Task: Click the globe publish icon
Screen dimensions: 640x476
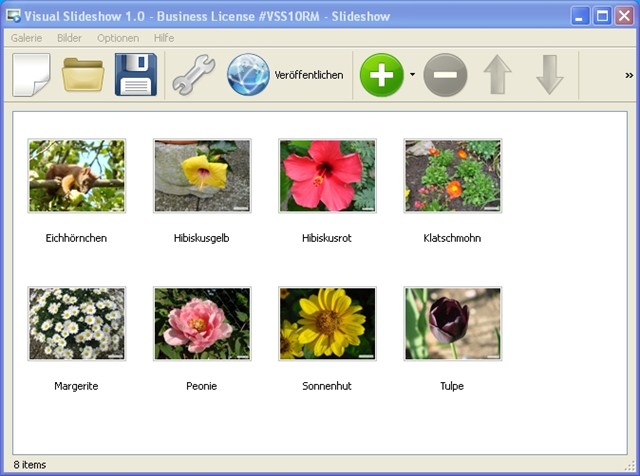Action: tap(248, 75)
